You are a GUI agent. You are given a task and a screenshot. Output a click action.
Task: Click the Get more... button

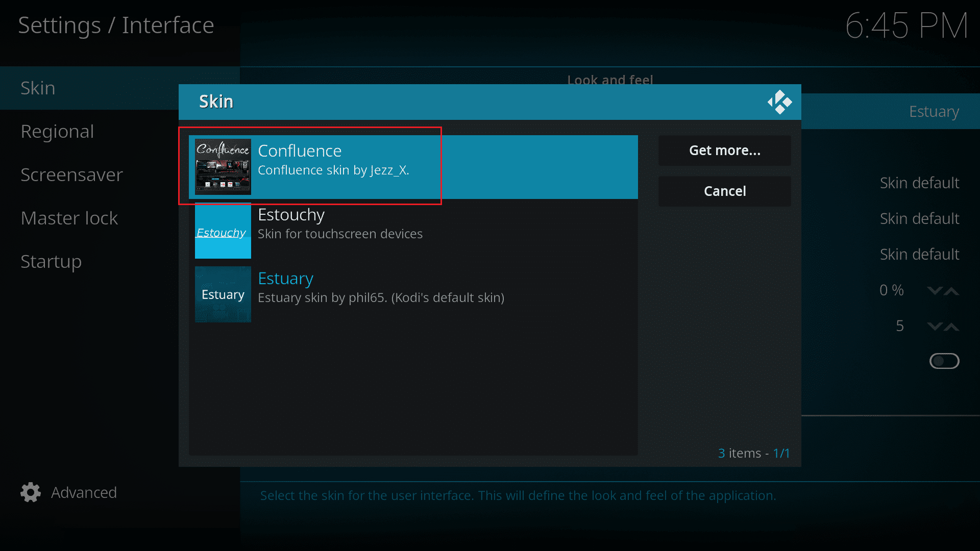pos(725,149)
